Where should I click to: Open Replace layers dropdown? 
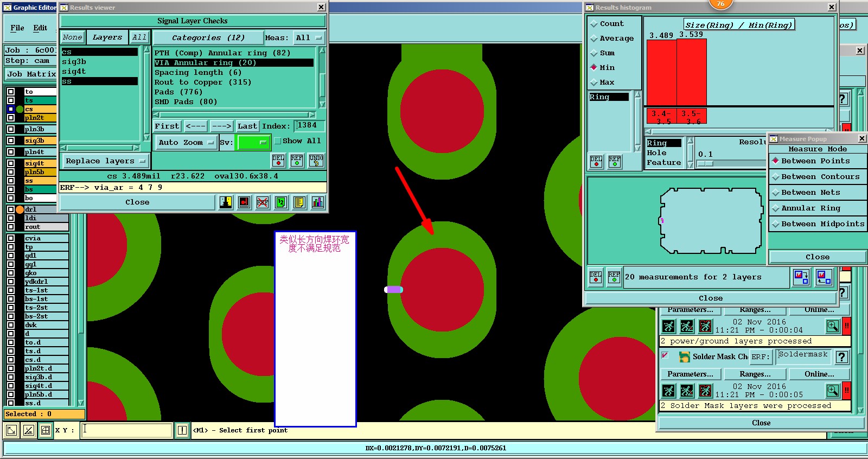105,161
